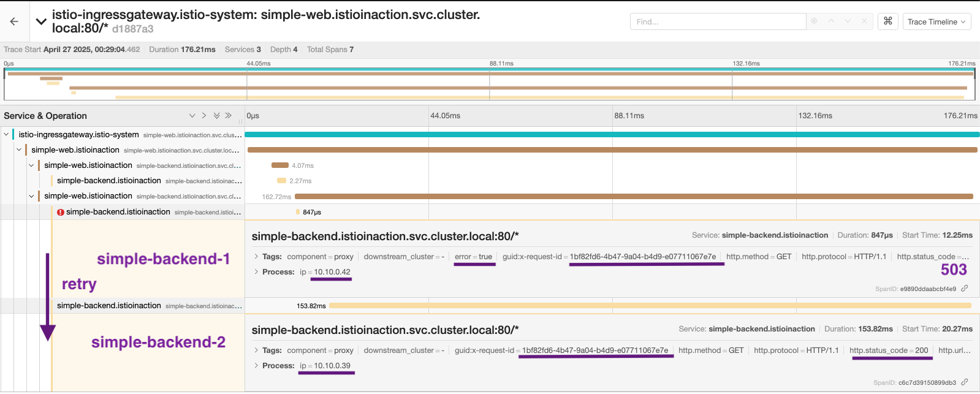Jump to next search result arrow
This screenshot has height=394, width=980.
click(848, 21)
